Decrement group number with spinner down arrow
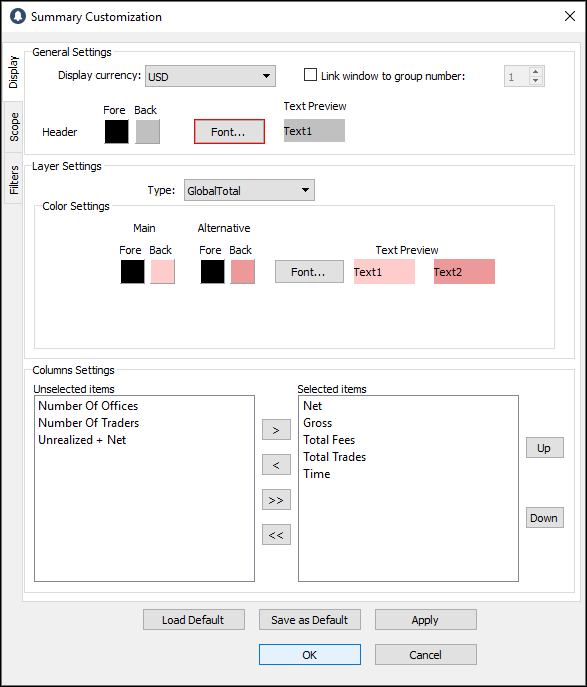Image resolution: width=587 pixels, height=687 pixels. [x=535, y=81]
